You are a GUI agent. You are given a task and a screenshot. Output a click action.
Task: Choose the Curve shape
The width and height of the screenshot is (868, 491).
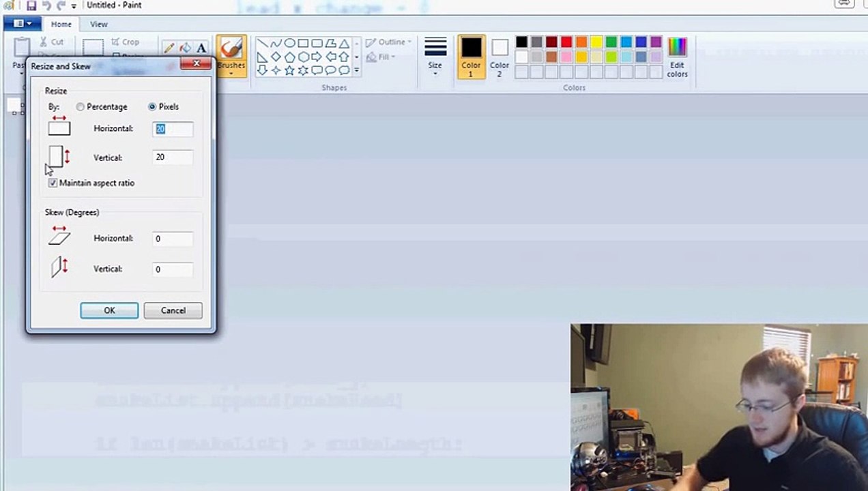pos(276,43)
